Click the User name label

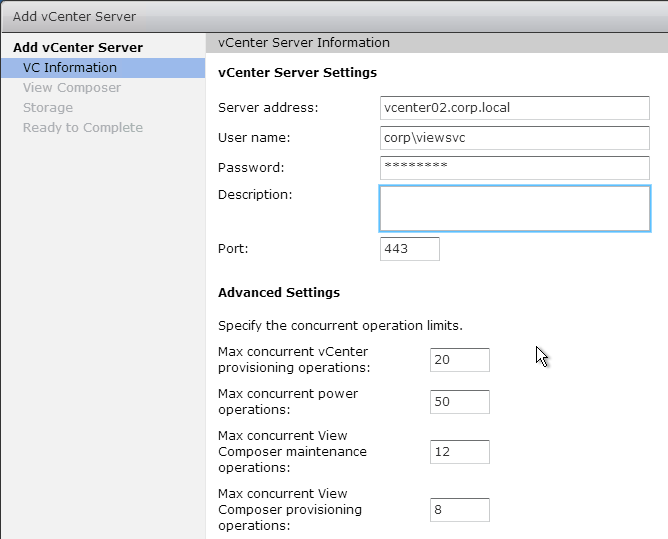tap(254, 138)
